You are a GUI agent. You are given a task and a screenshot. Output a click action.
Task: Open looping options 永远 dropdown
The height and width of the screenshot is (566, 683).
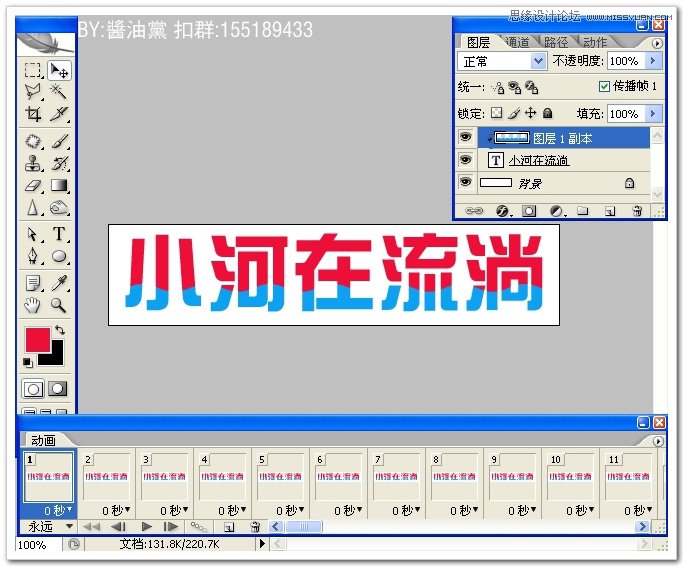tap(69, 527)
